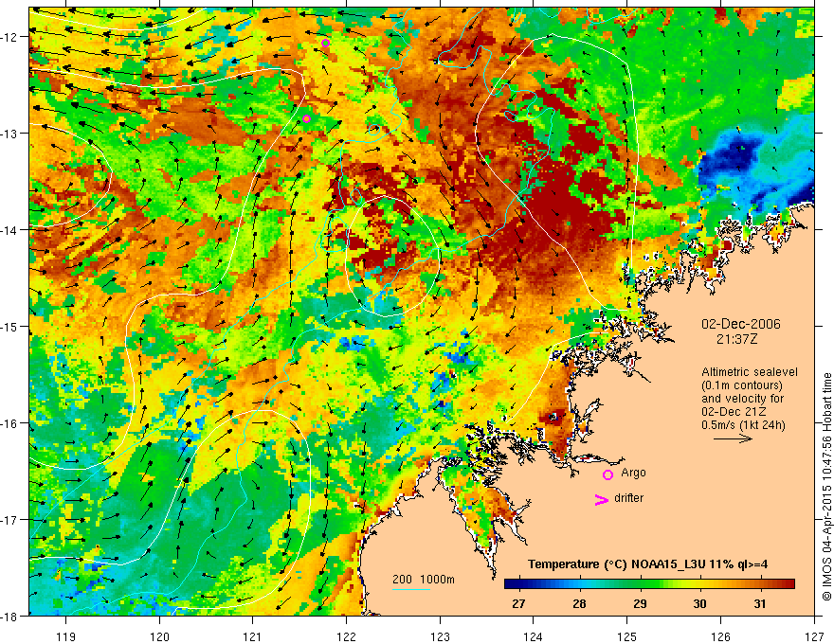834x644 pixels.
Task: Click the 'Argo' legend label
Action: pos(633,473)
